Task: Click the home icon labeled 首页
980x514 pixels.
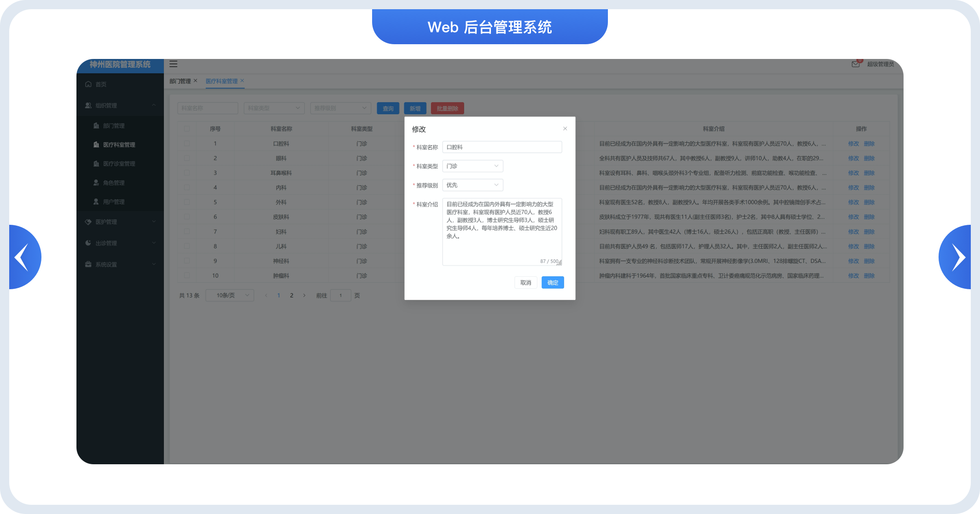Action: [88, 84]
